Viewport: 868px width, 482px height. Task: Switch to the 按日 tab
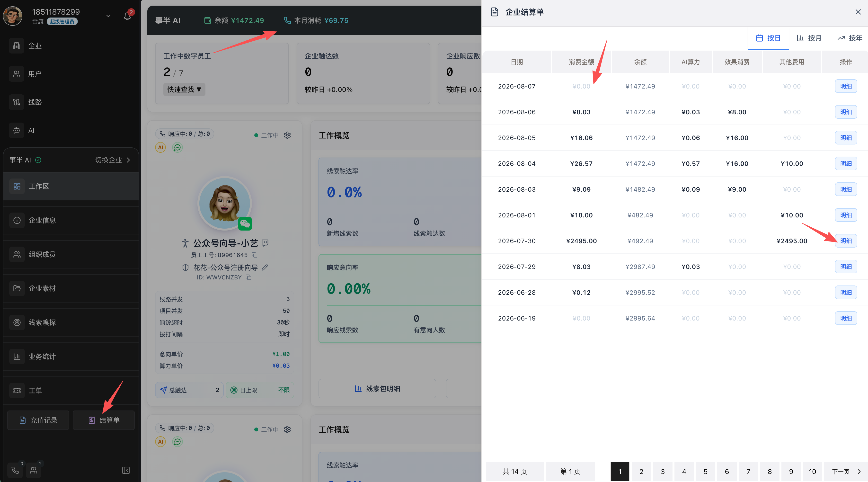click(x=768, y=38)
